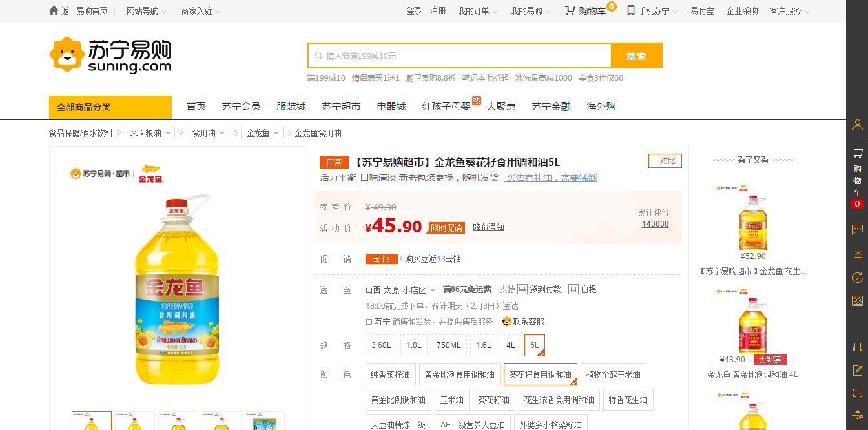Expand the 我的易购 dropdown

(531, 11)
